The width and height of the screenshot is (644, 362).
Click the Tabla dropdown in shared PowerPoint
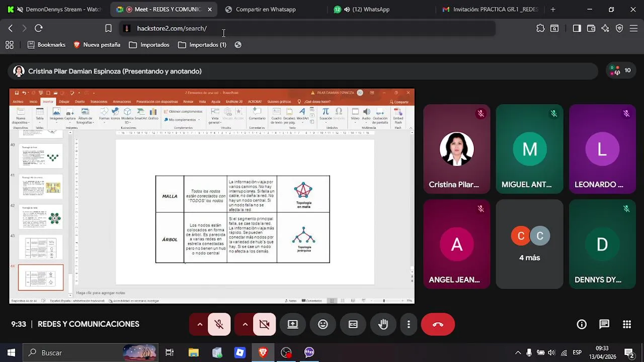[40, 117]
